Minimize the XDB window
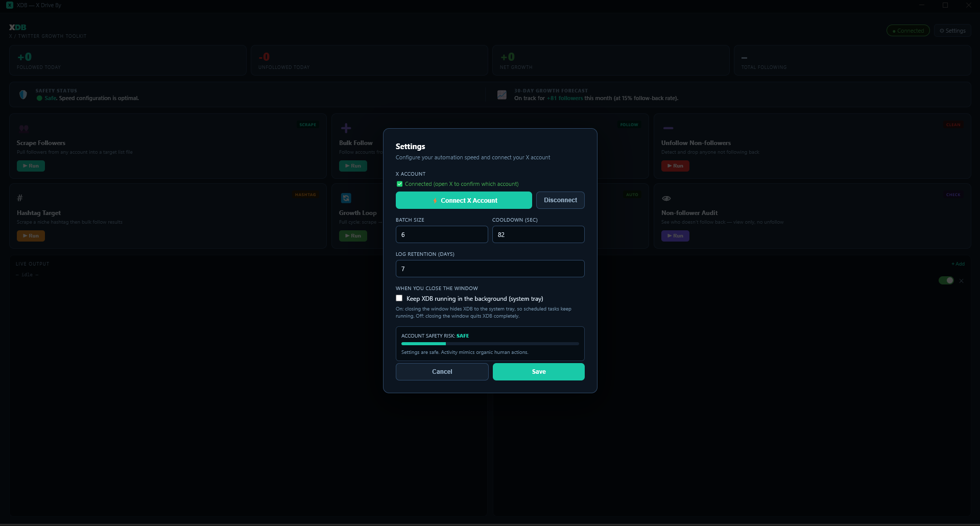The height and width of the screenshot is (526, 980). (922, 5)
